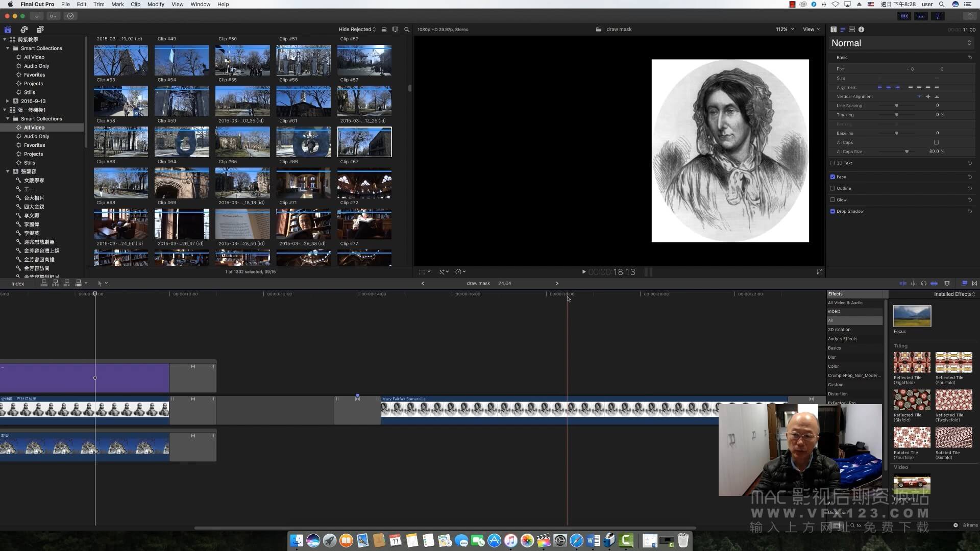Go back in timeline history arrow
This screenshot has height=551, width=980.
423,283
